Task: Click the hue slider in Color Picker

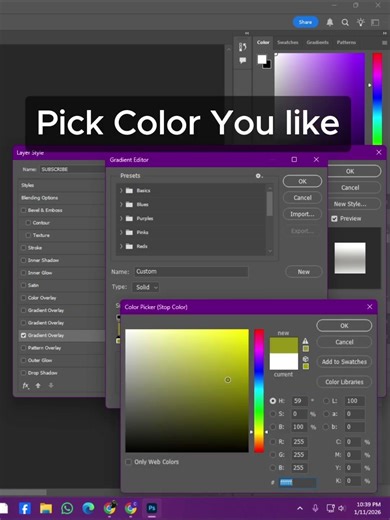Action: pyautogui.click(x=259, y=391)
